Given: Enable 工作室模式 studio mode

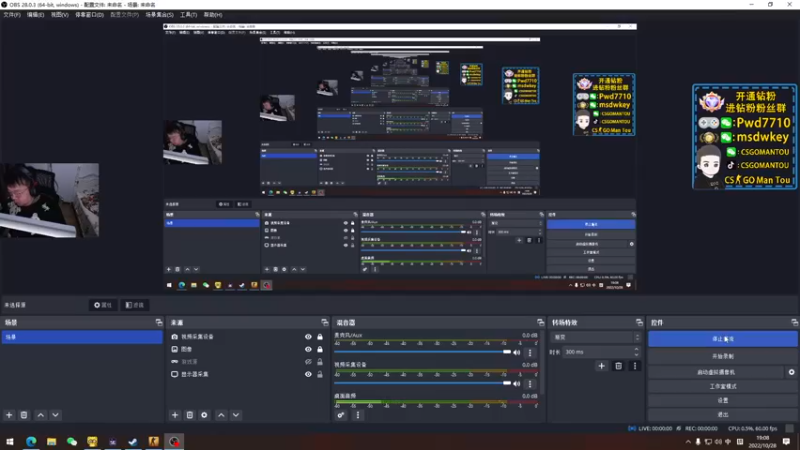Looking at the screenshot, I should pyautogui.click(x=722, y=386).
